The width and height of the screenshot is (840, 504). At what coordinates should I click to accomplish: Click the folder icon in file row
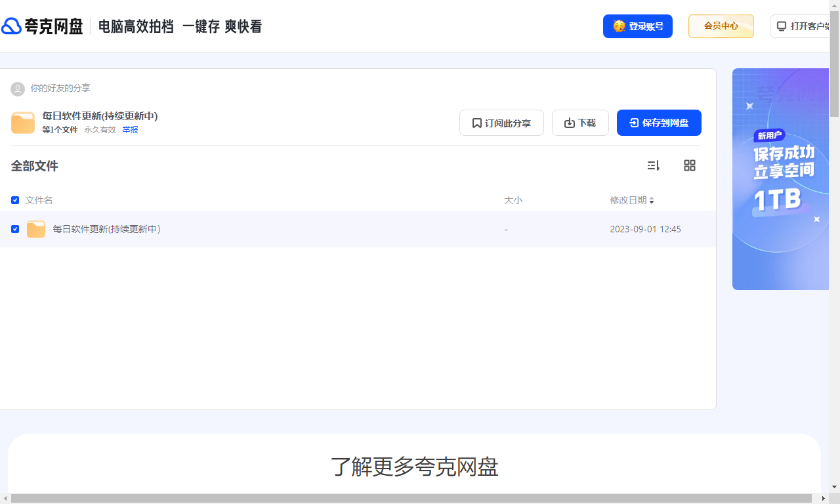36,229
